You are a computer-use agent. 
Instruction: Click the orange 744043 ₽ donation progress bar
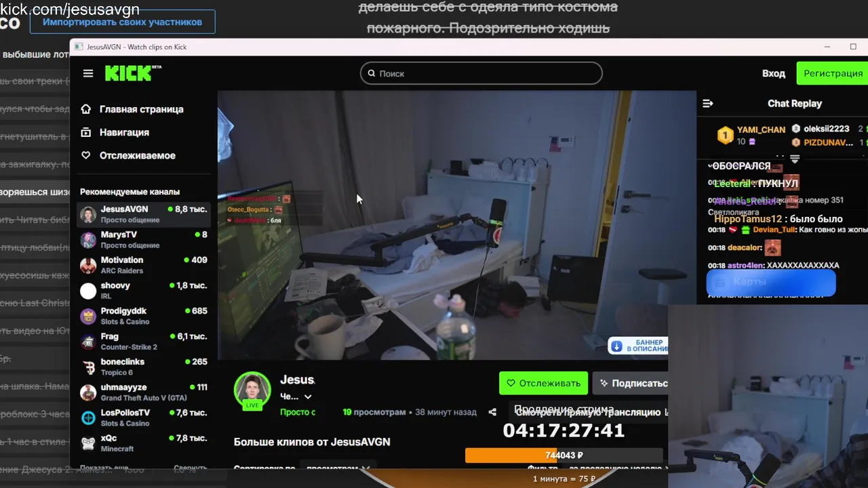[564, 455]
